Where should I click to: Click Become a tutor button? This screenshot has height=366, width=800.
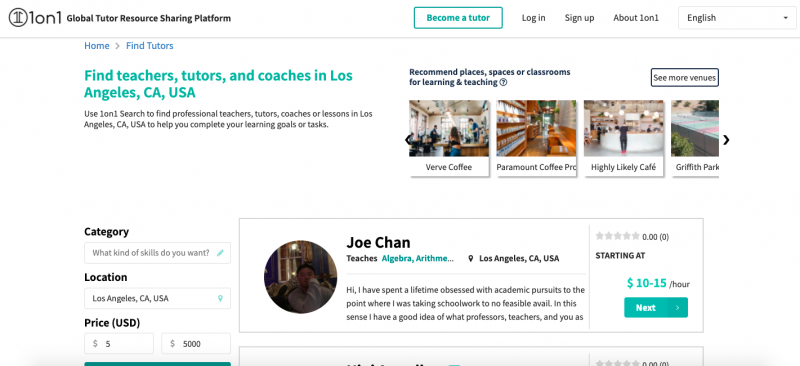coord(458,18)
